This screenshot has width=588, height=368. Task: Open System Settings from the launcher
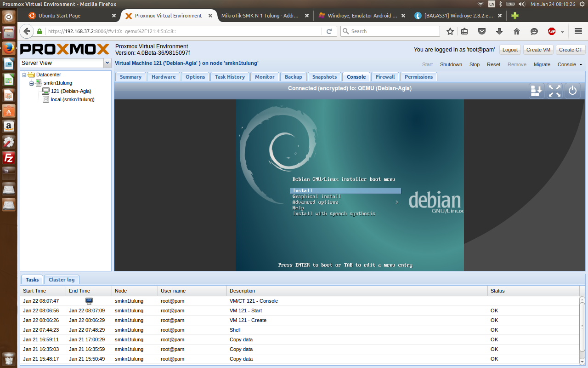pyautogui.click(x=9, y=142)
